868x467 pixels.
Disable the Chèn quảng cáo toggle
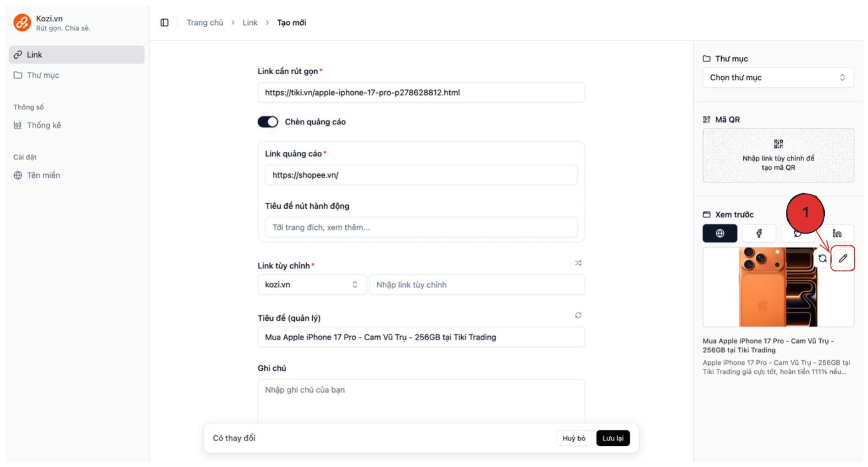tap(268, 122)
